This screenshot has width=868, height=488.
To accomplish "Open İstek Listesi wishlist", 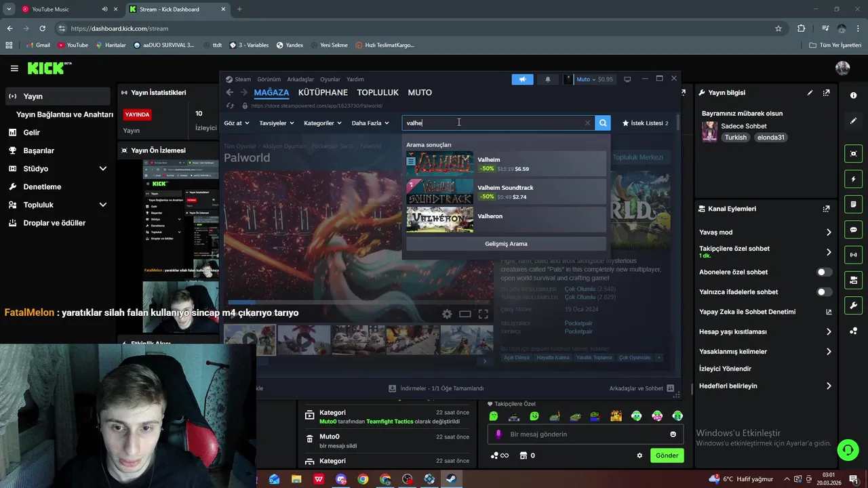I will 645,123.
